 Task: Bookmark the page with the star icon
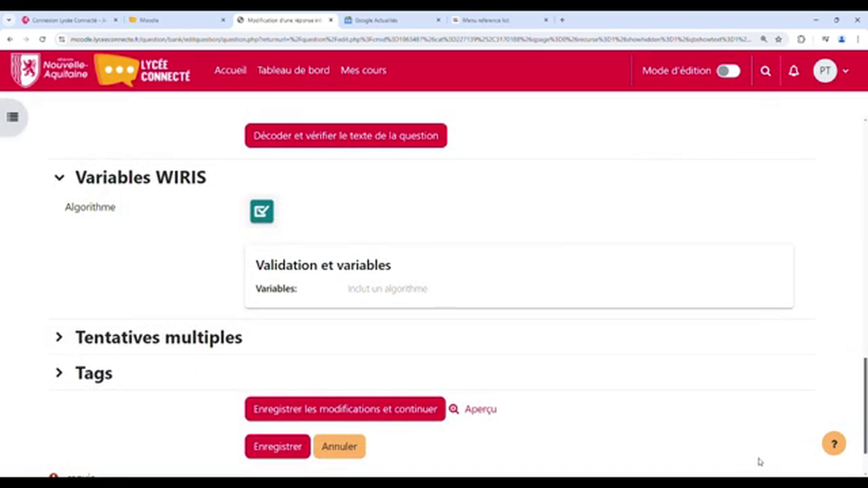click(x=778, y=39)
